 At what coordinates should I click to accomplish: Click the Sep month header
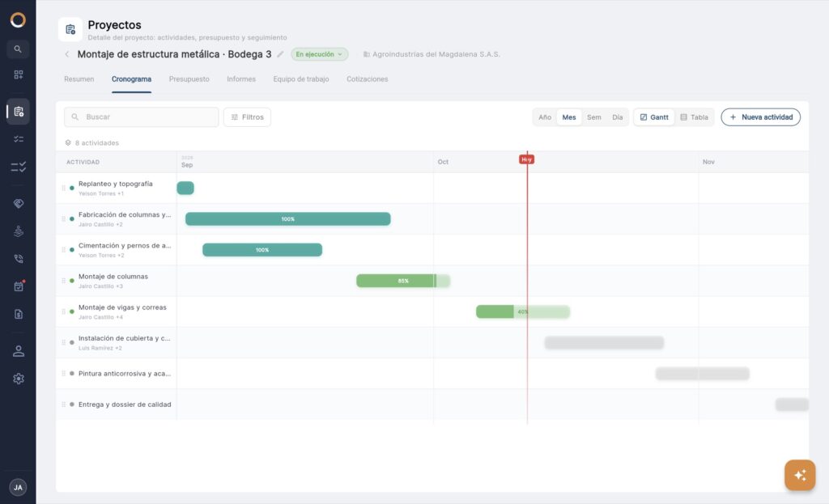(187, 165)
